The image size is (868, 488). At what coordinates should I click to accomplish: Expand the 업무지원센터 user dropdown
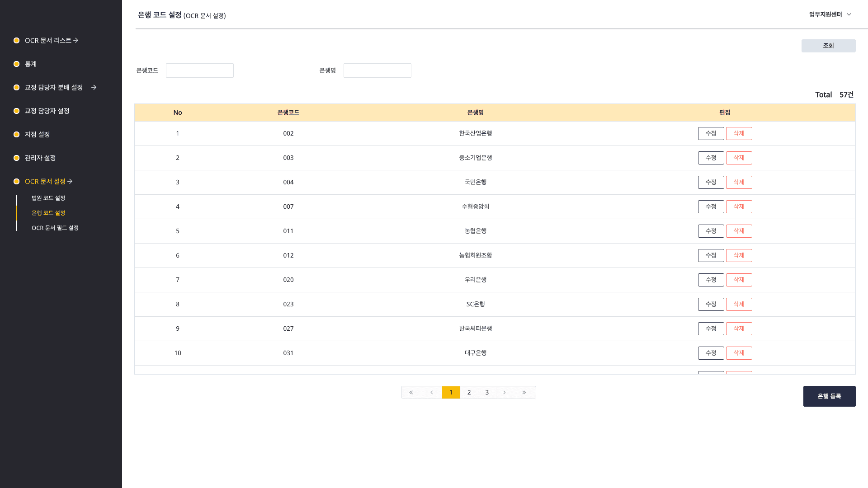pyautogui.click(x=830, y=14)
